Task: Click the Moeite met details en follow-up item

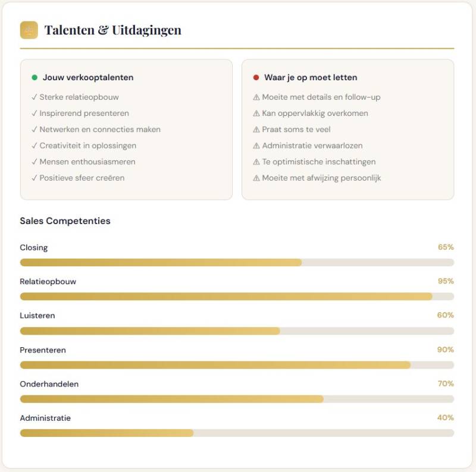Action: click(321, 97)
